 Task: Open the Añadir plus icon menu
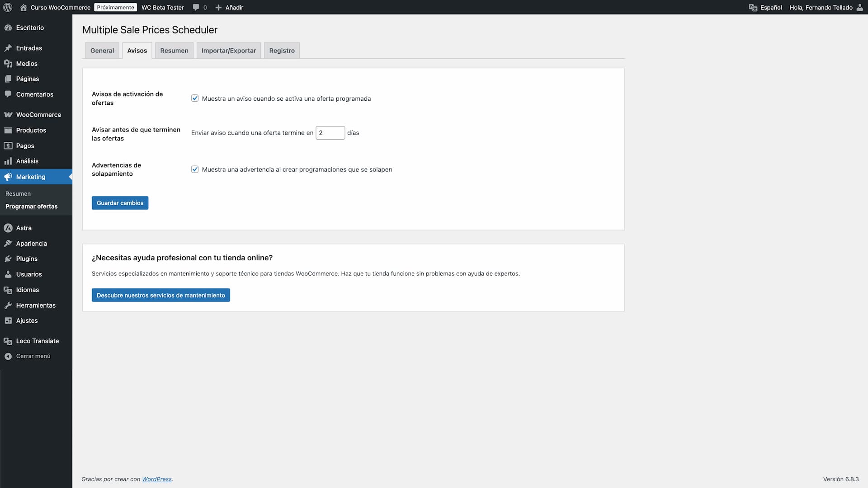[x=218, y=7]
